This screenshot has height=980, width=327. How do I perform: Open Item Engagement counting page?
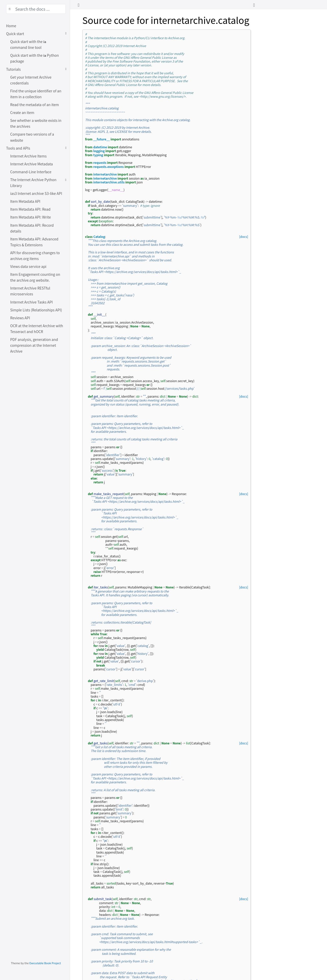pyautogui.click(x=35, y=277)
